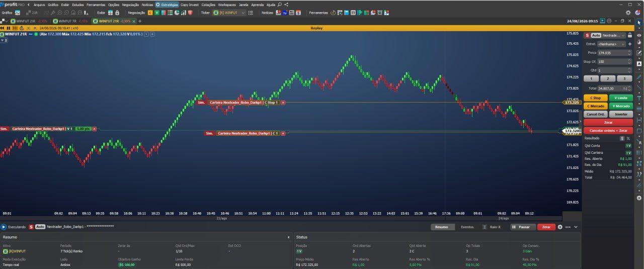The height and width of the screenshot is (269, 644).
Task: Add a strategy with the plus beside Estrat.
Action: (630, 44)
